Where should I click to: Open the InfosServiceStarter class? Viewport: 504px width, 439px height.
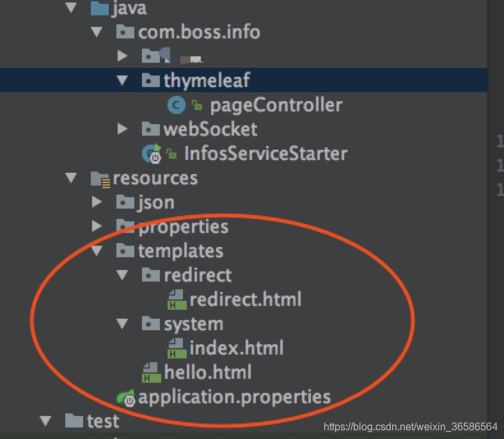pos(266,154)
